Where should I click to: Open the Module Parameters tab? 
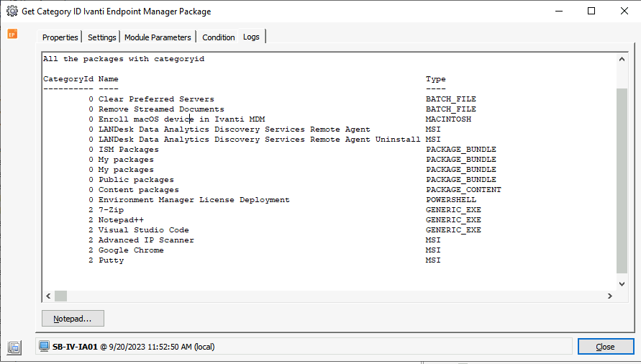[x=158, y=37]
